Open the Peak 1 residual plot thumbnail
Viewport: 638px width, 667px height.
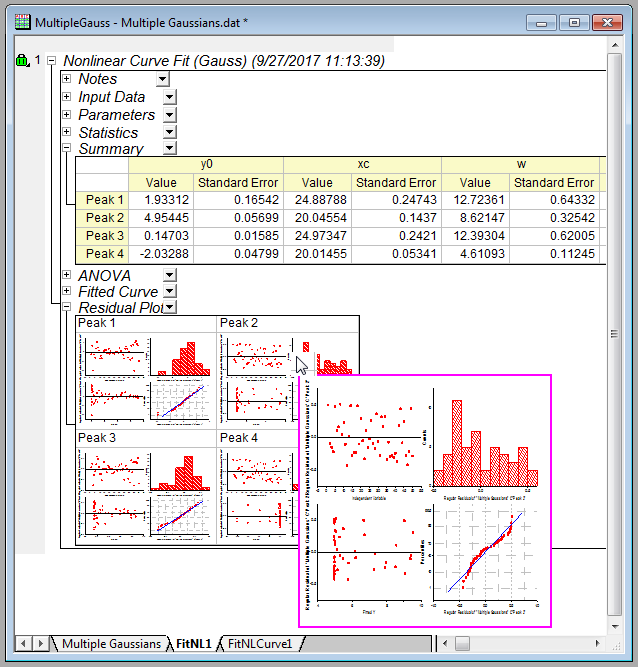[x=147, y=372]
